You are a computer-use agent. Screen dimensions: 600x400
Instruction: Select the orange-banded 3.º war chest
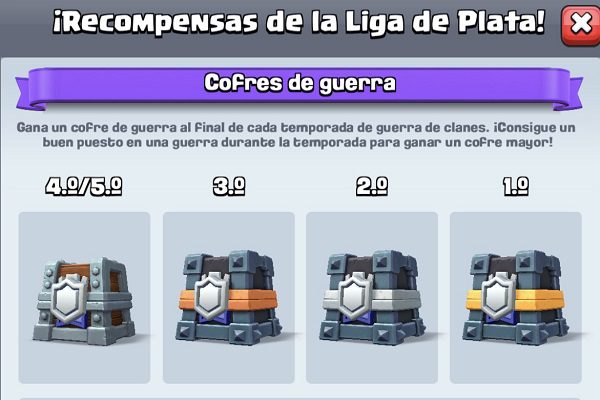point(228,298)
